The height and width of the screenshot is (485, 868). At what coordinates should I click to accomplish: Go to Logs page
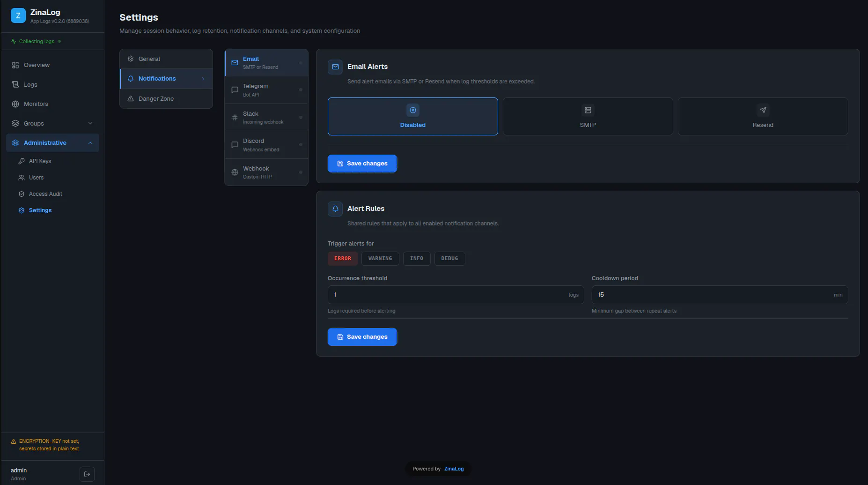coord(52,84)
